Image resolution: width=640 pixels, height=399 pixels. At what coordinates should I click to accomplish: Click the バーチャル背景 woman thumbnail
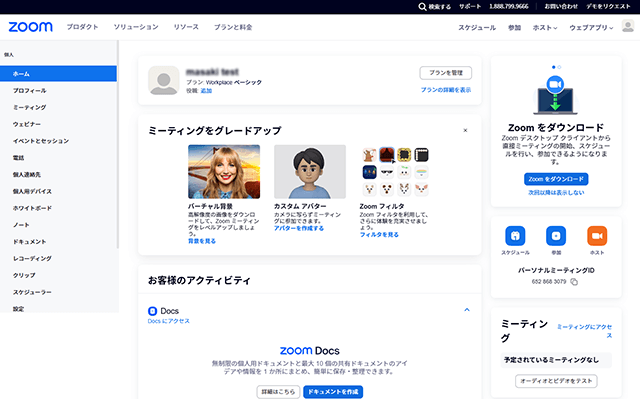click(x=224, y=172)
